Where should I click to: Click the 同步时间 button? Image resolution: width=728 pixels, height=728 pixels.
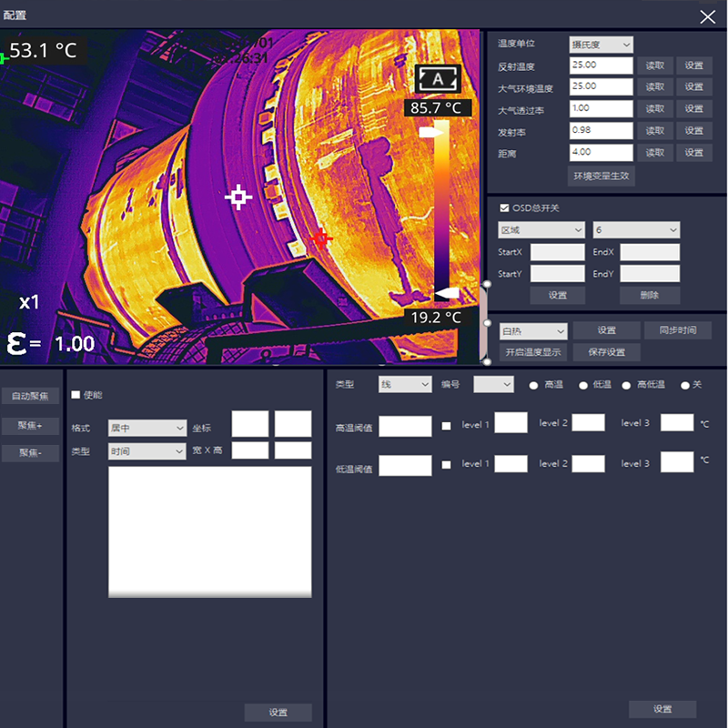677,330
